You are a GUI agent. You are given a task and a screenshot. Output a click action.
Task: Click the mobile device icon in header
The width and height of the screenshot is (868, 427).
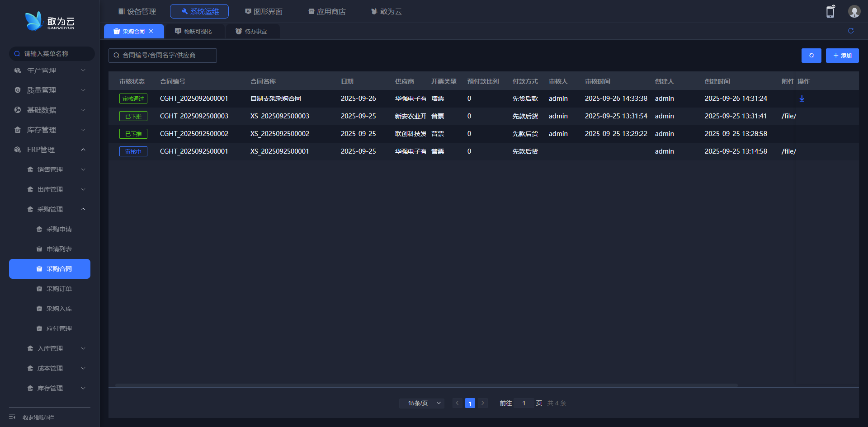point(830,12)
